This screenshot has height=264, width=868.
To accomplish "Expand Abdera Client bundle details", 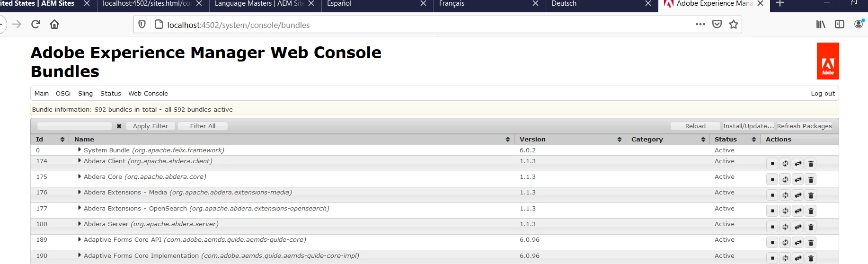I will pos(80,160).
